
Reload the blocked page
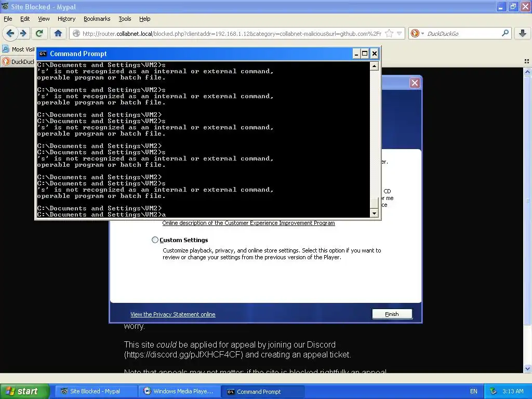(x=39, y=33)
